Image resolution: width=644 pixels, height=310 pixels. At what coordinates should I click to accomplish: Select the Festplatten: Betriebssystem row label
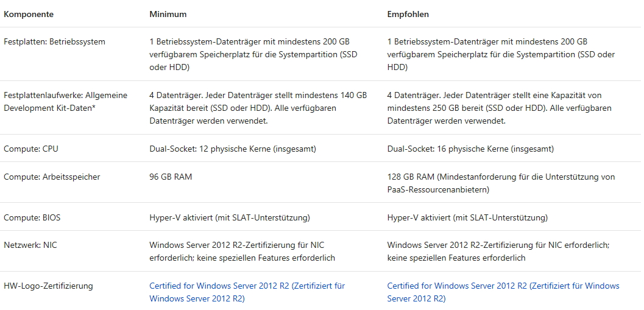(x=54, y=42)
